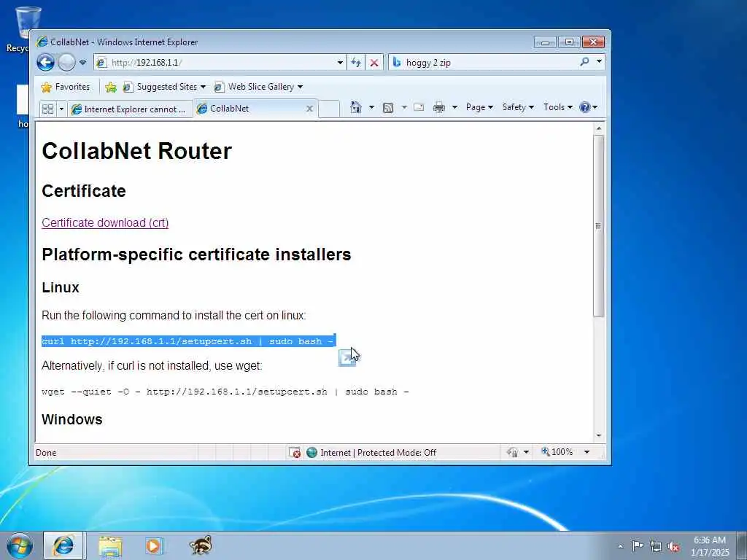Expand the address bar autocomplete dropdown

tap(340, 63)
